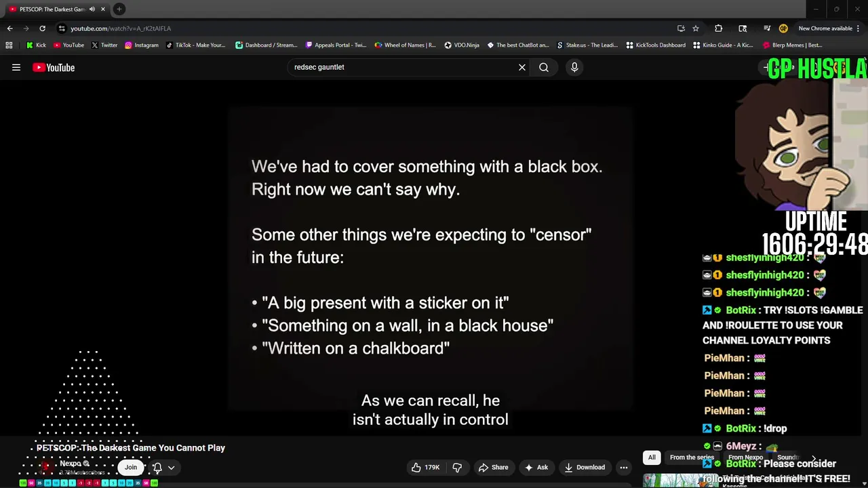Open the Ask AI button

(536, 467)
